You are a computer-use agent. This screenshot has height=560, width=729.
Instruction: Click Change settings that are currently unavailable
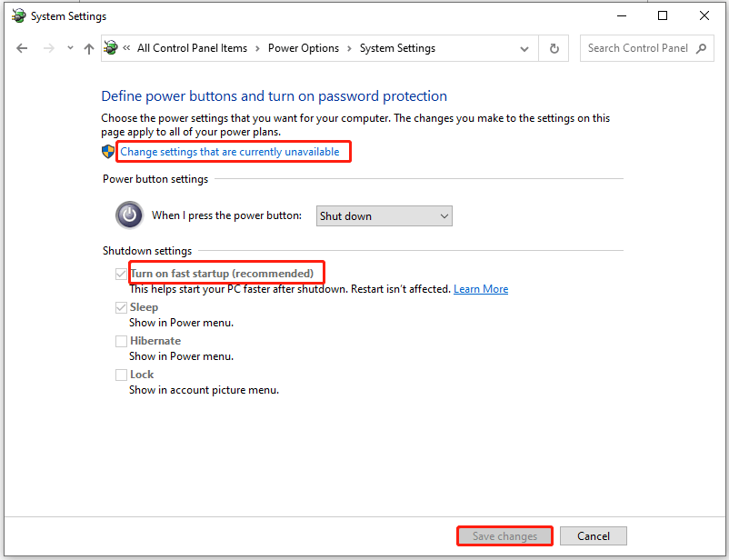(233, 151)
